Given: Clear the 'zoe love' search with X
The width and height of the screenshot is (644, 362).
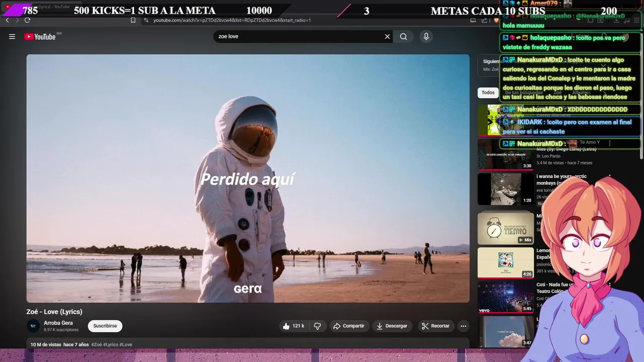Looking at the screenshot, I should click(387, 36).
